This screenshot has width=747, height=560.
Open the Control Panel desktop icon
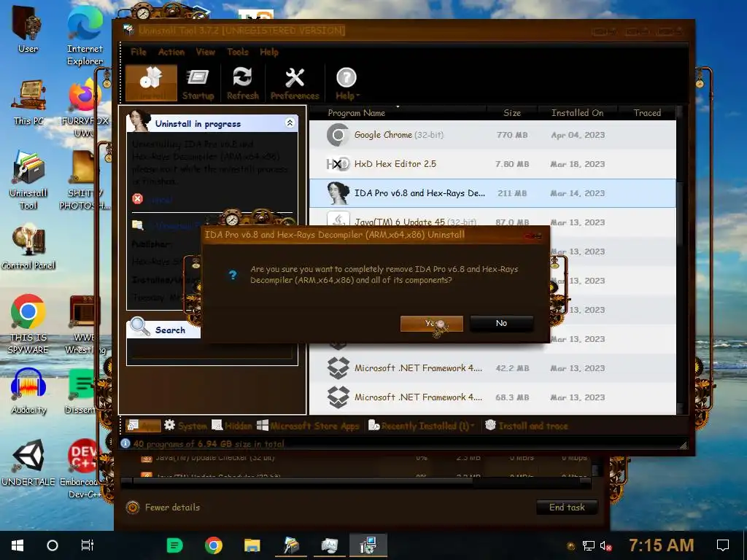tap(28, 248)
